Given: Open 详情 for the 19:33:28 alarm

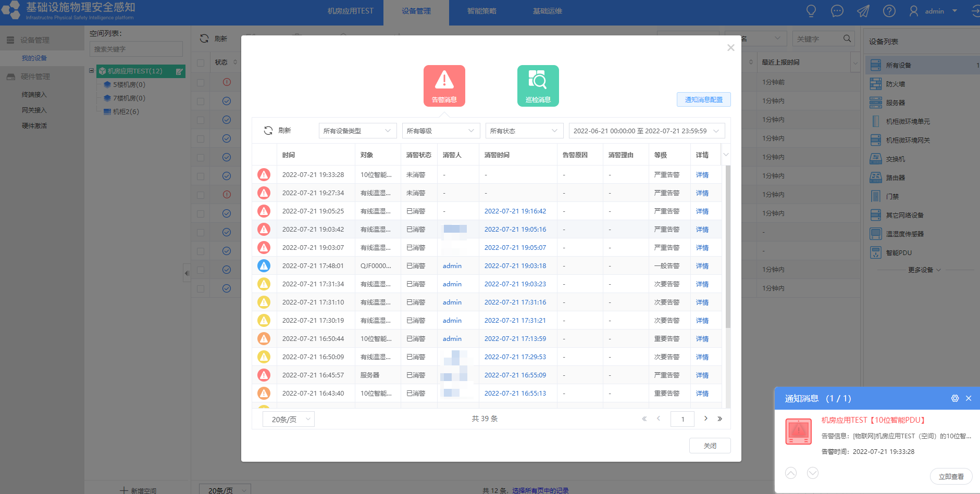Looking at the screenshot, I should tap(702, 175).
